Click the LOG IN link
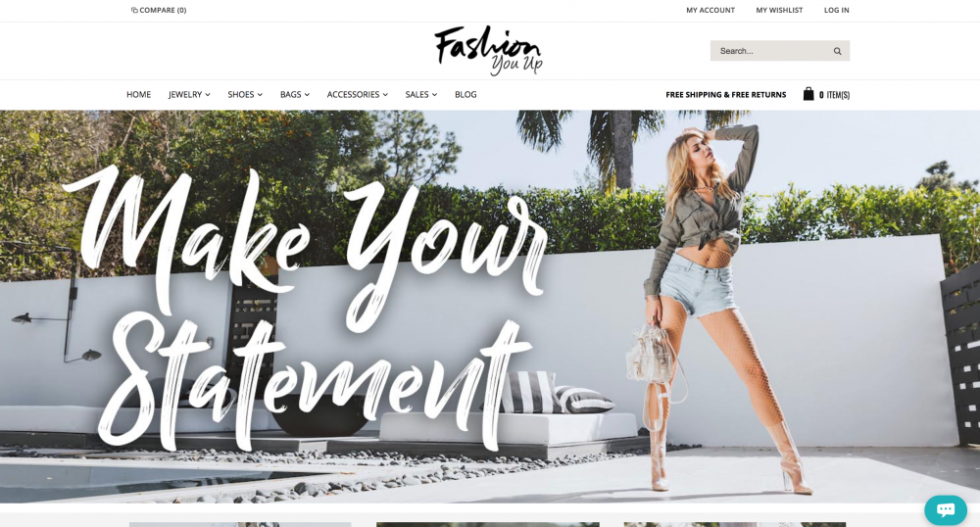Viewport: 980px width, 527px height. (x=836, y=10)
